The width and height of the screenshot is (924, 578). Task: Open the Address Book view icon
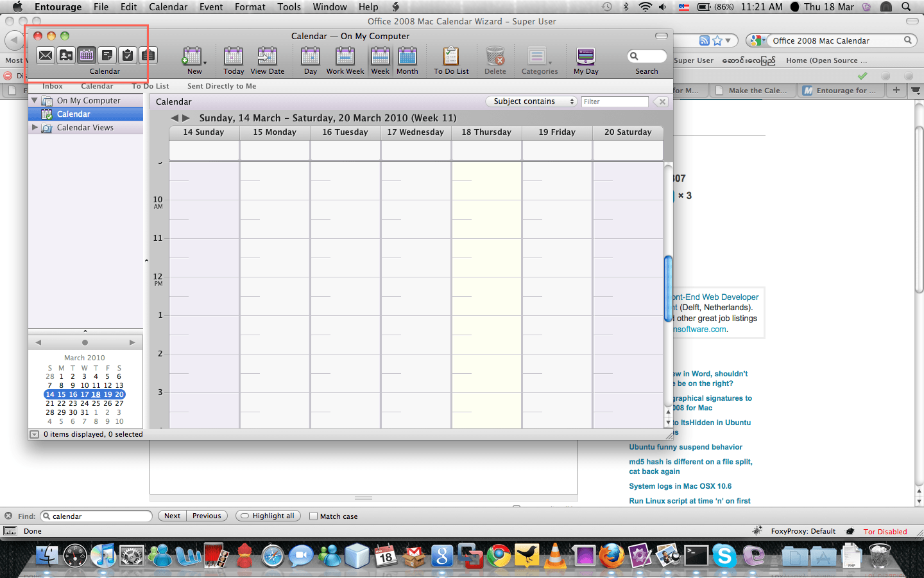[66, 55]
